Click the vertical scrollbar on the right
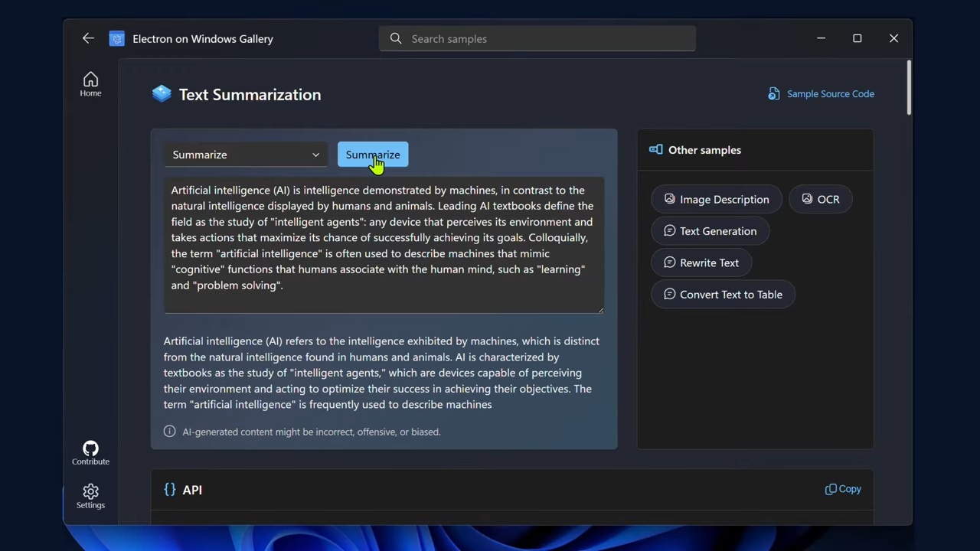This screenshot has width=980, height=551. (x=908, y=88)
